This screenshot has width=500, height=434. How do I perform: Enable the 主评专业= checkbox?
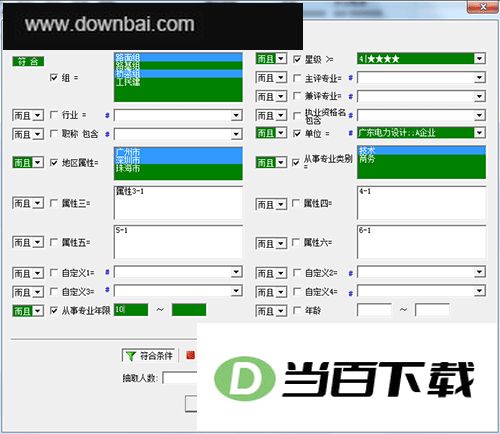[297, 78]
